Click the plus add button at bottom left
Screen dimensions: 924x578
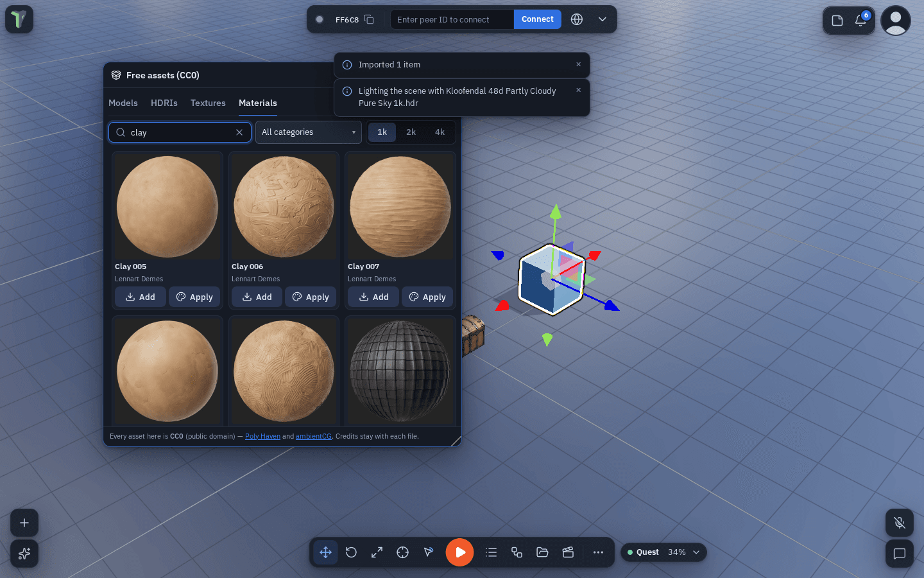click(x=24, y=523)
